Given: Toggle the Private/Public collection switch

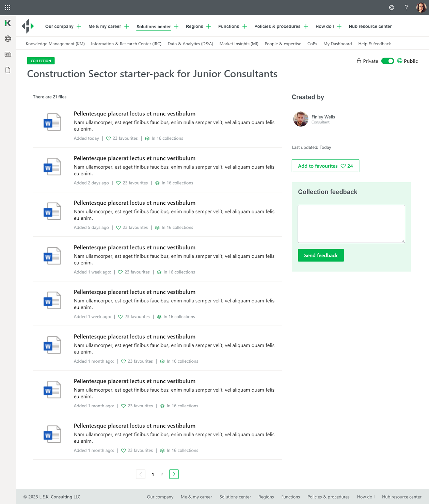Looking at the screenshot, I should coord(387,61).
